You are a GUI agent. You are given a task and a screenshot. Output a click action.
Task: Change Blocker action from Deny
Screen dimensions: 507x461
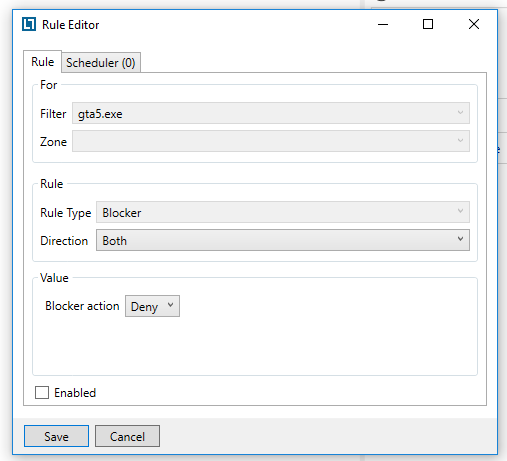152,306
